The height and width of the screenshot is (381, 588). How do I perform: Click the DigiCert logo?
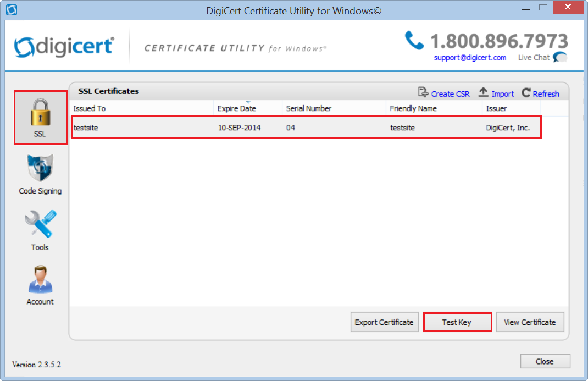pos(64,47)
